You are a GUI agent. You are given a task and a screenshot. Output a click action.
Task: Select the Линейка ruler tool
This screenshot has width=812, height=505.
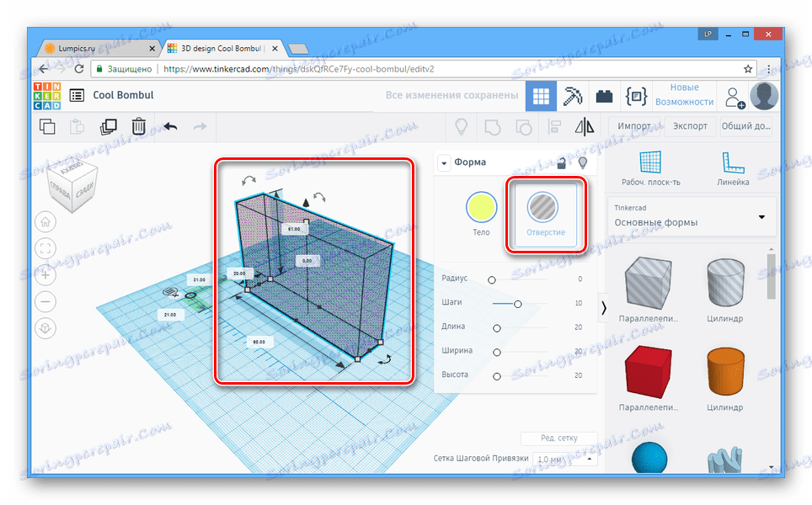coord(733,168)
